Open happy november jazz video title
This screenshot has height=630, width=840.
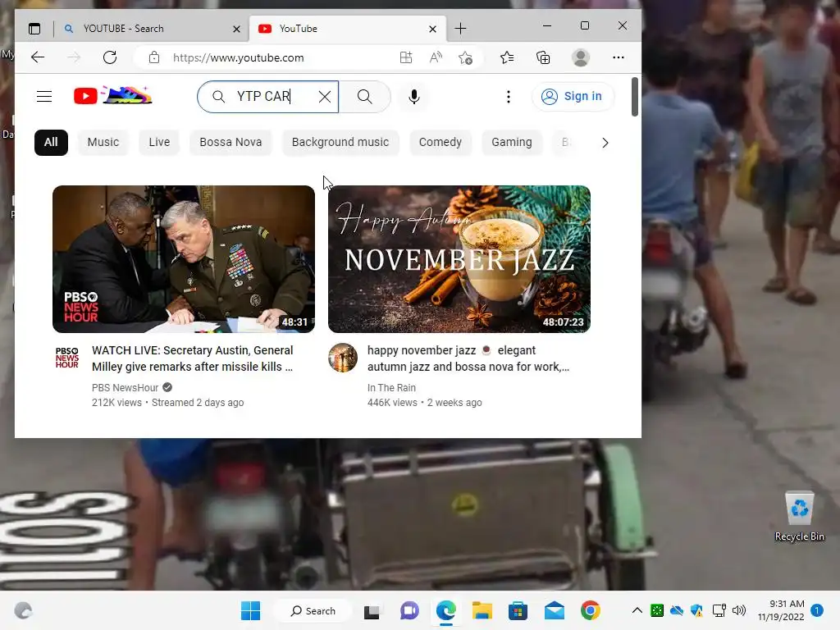[x=468, y=358]
